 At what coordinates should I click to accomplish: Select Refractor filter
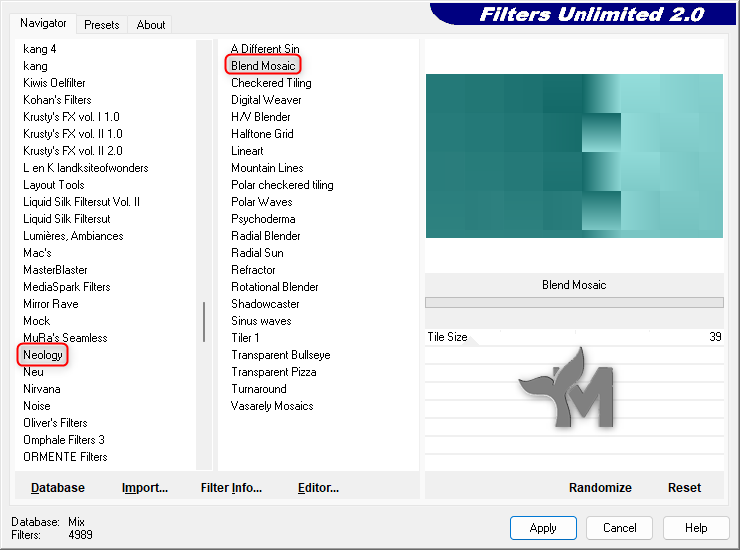click(253, 270)
